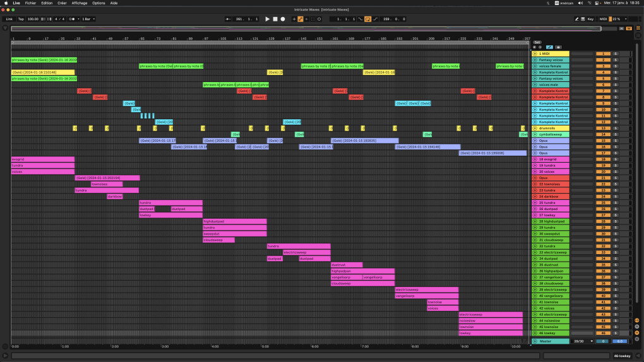
Task: Click the Master track volume value
Action: tap(604, 341)
